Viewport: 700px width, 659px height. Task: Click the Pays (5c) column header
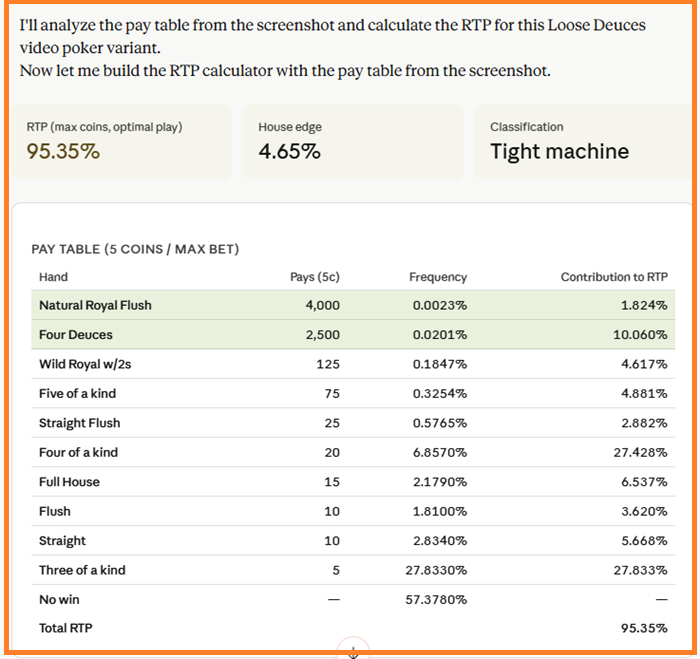(314, 277)
